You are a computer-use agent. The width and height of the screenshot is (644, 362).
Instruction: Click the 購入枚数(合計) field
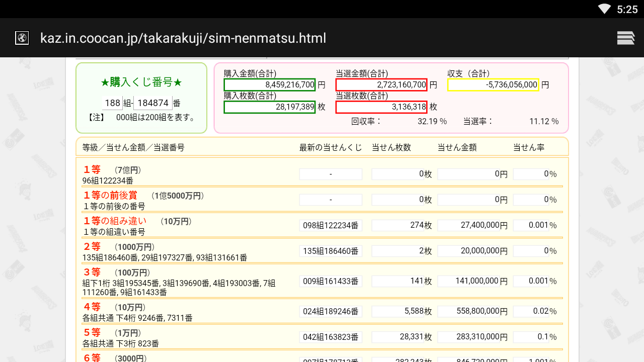[270, 107]
